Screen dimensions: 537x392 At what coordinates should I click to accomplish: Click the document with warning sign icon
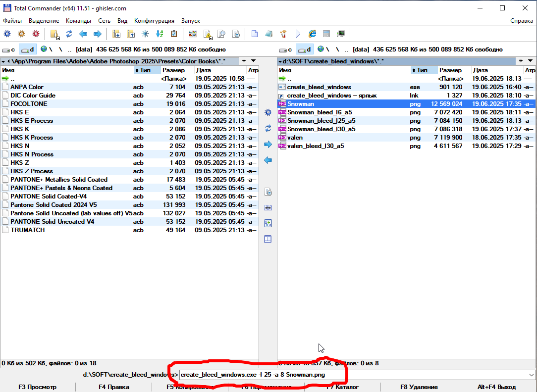click(207, 34)
